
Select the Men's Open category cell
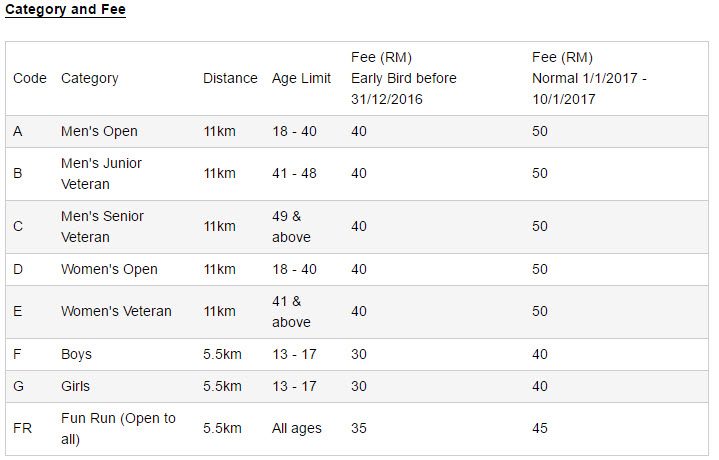click(x=99, y=131)
